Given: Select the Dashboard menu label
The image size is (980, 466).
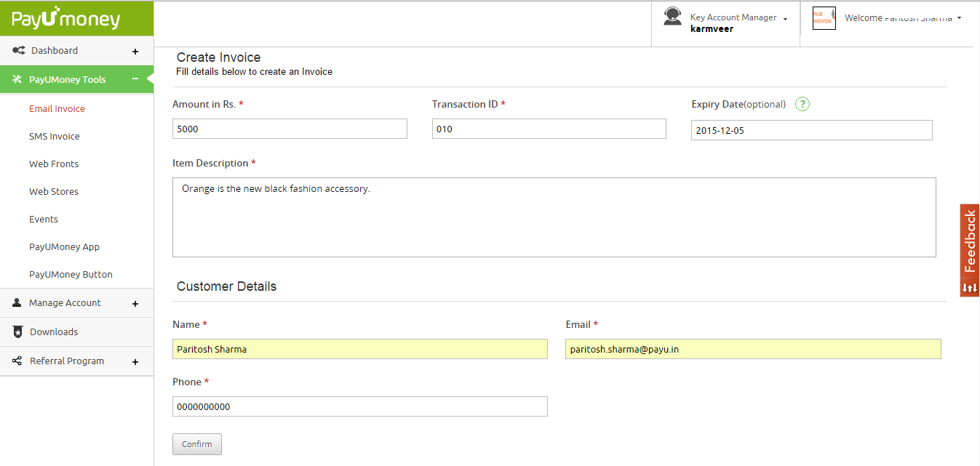Looking at the screenshot, I should coord(55,50).
